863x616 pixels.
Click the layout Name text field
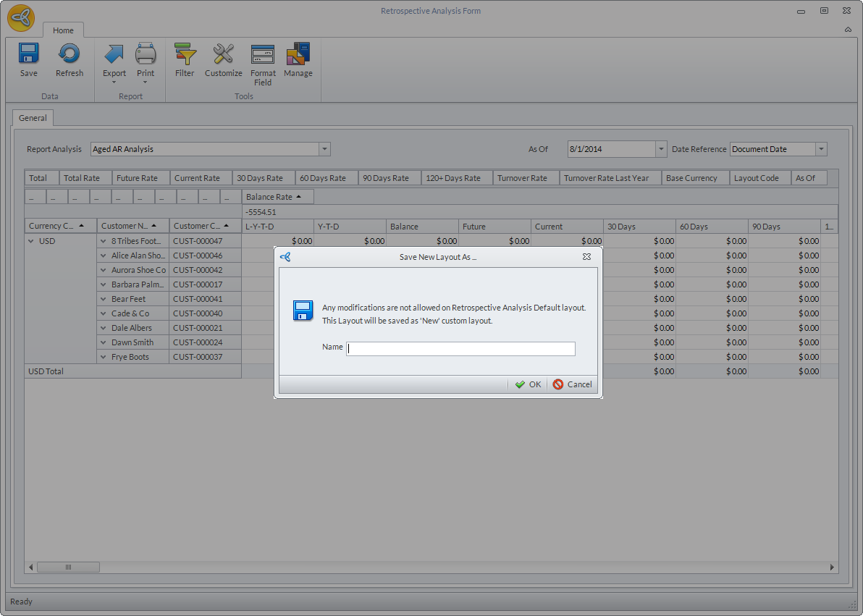click(x=460, y=348)
